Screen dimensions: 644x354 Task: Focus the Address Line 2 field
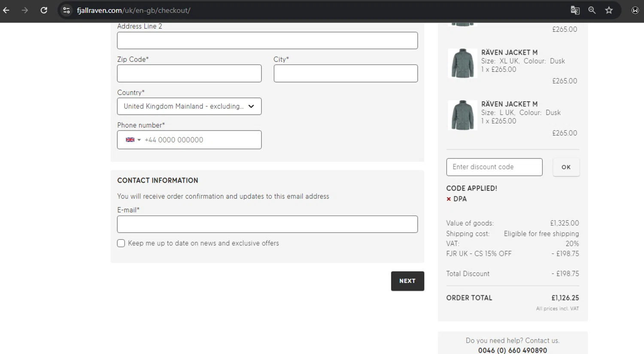[267, 40]
